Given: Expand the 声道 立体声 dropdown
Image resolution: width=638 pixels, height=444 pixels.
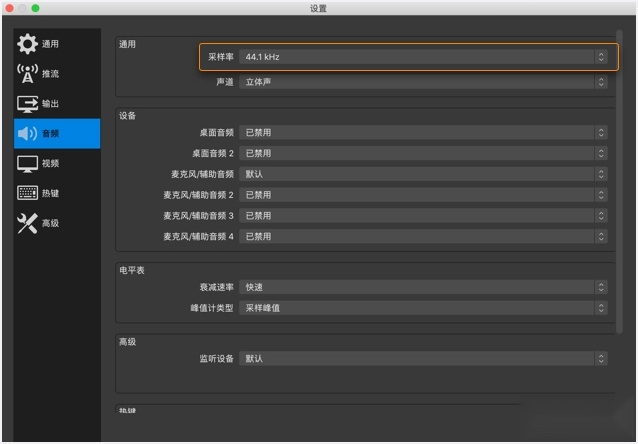Looking at the screenshot, I should pyautogui.click(x=423, y=82).
